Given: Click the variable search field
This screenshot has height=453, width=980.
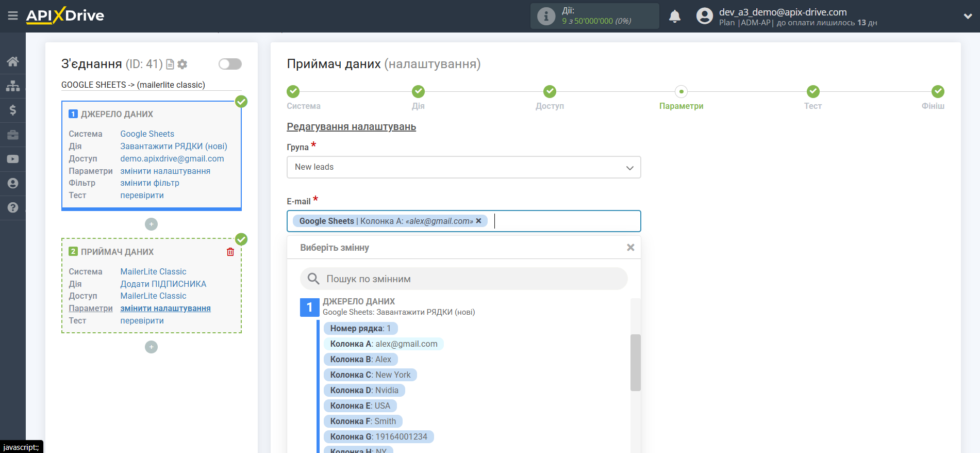Looking at the screenshot, I should [463, 279].
